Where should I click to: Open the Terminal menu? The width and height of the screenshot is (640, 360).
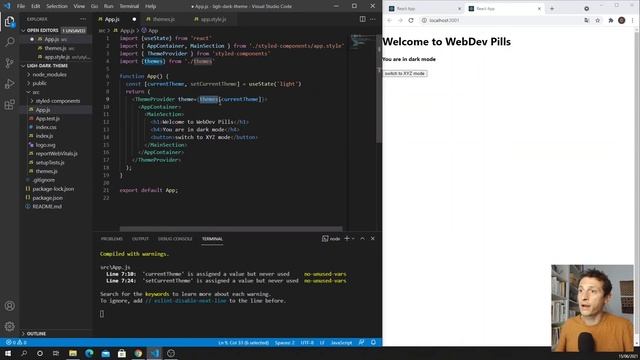[129, 6]
